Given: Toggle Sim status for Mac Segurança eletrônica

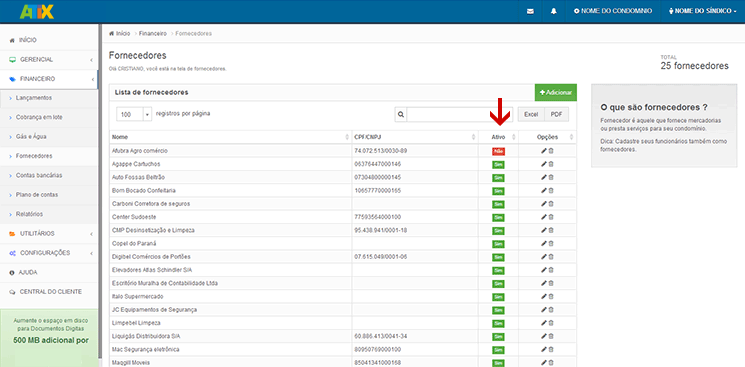Looking at the screenshot, I should pyautogui.click(x=498, y=350).
